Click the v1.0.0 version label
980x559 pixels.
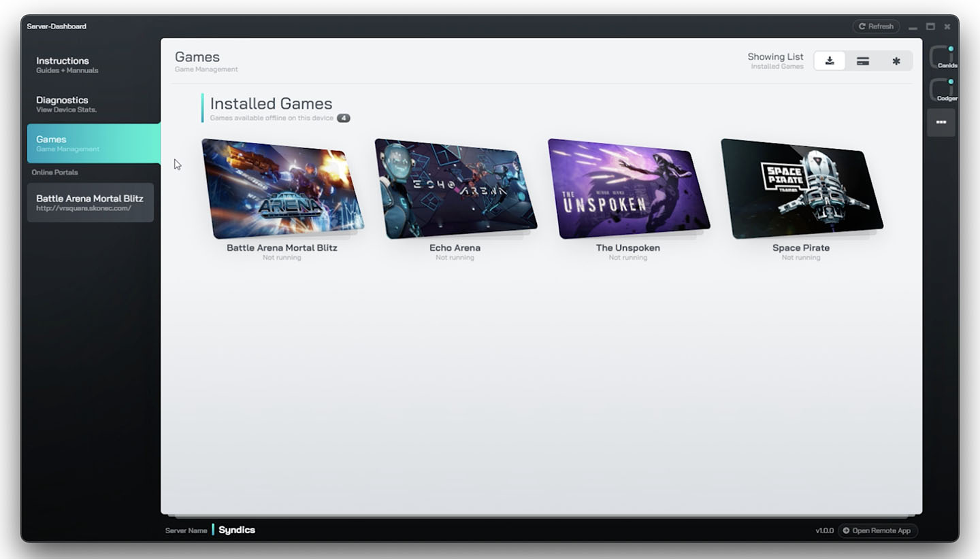coord(824,530)
